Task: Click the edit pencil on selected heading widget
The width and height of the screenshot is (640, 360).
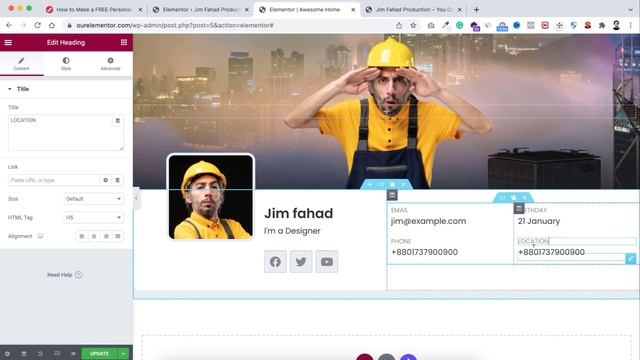Action: [631, 258]
